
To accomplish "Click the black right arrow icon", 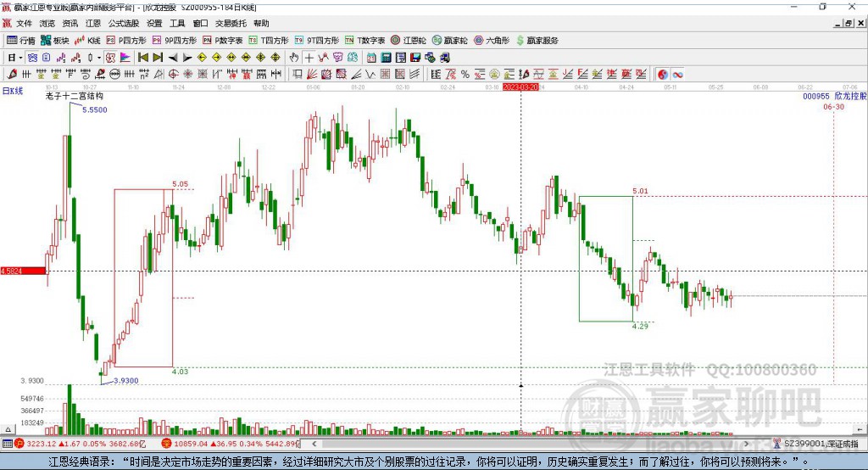I will (187, 58).
